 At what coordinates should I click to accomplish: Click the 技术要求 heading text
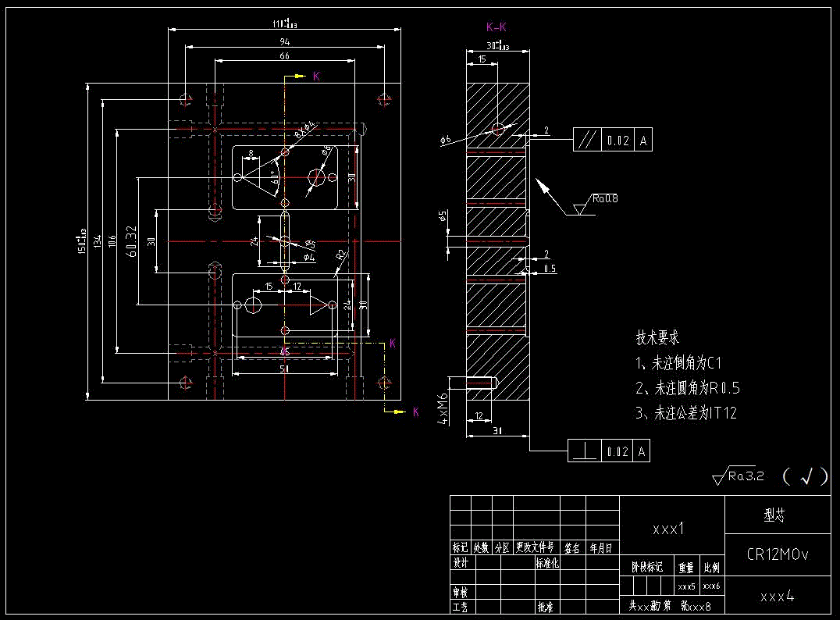point(657,337)
